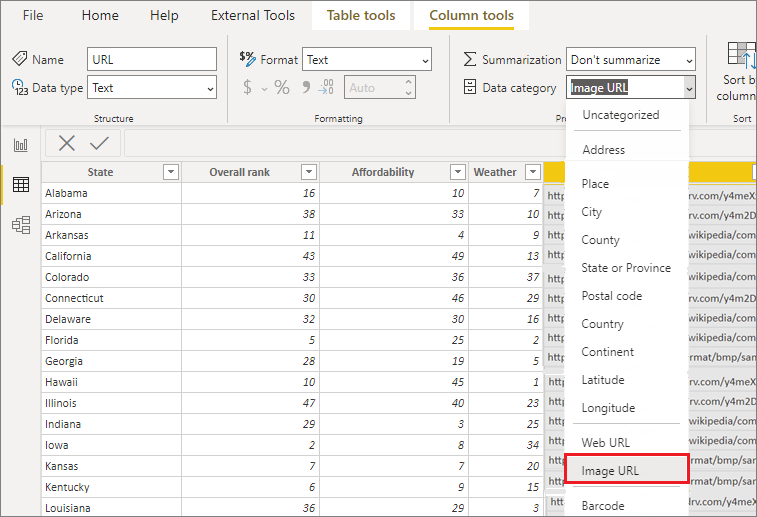757x517 pixels.
Task: Select Image URL data category
Action: 626,468
